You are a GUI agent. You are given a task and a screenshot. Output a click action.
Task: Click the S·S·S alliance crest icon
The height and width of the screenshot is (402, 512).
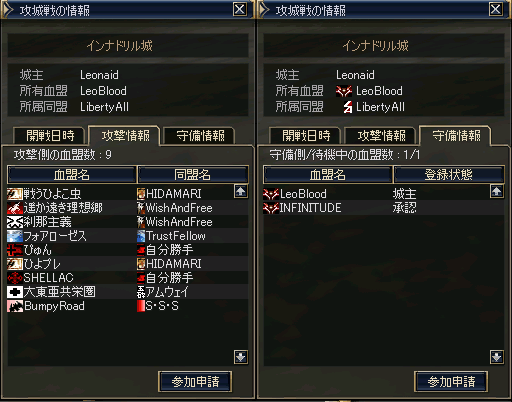click(141, 306)
